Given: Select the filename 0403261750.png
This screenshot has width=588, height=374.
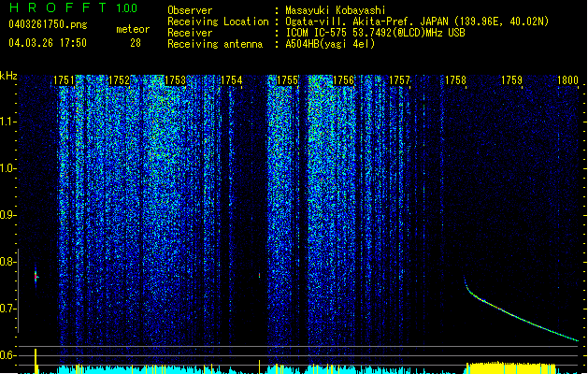Looking at the screenshot, I should click(48, 25).
